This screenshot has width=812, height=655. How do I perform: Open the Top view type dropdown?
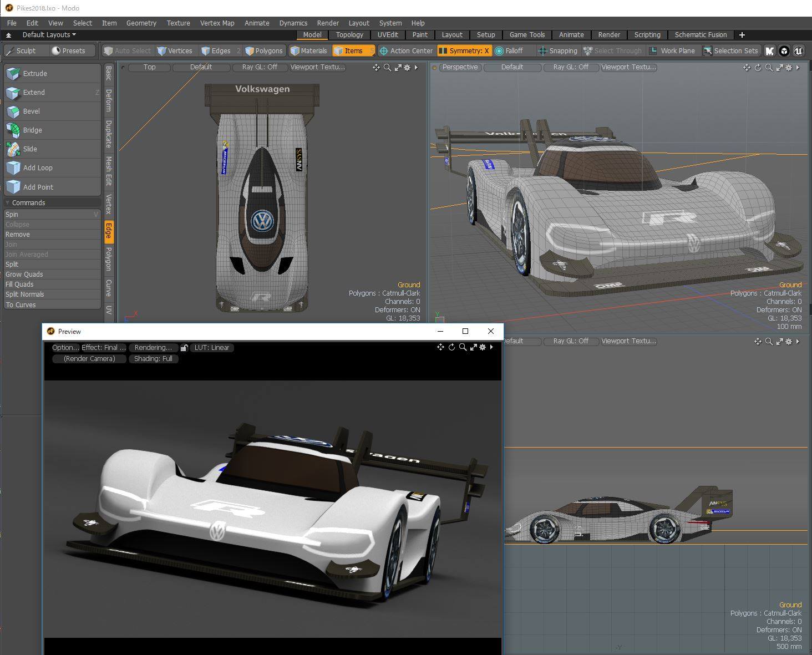coord(149,67)
